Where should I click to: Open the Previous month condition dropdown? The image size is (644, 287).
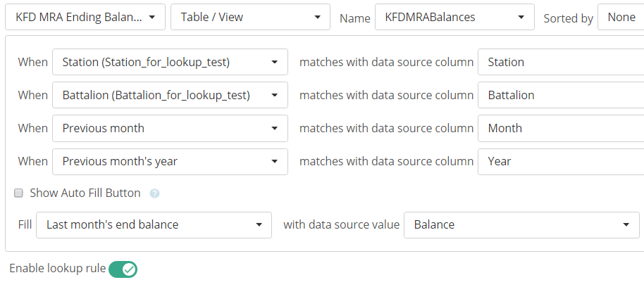point(170,128)
